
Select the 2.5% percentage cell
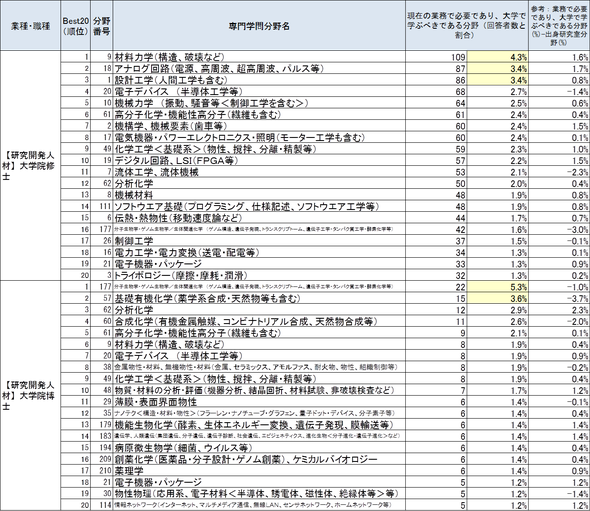pyautogui.click(x=498, y=103)
